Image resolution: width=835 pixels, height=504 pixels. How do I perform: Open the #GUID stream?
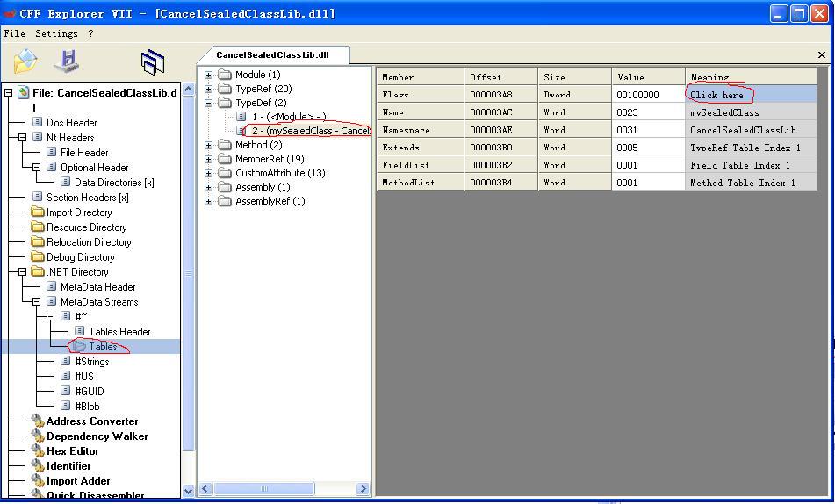tap(89, 391)
